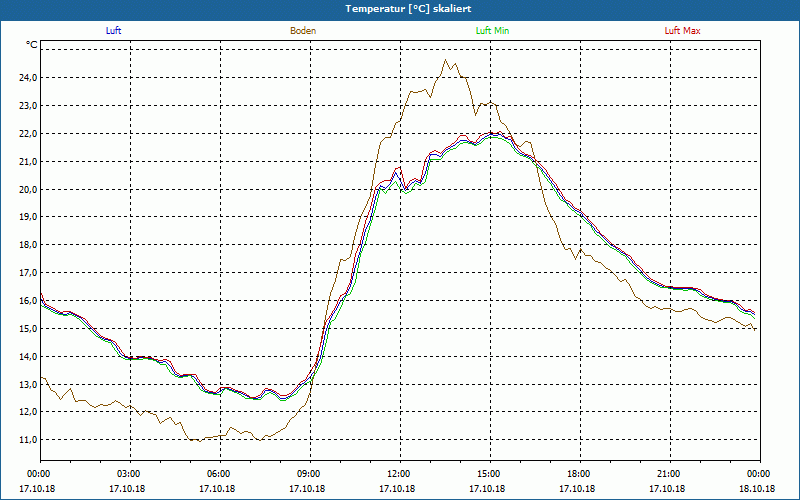Click the 20,0 y-axis value

[x=28, y=189]
